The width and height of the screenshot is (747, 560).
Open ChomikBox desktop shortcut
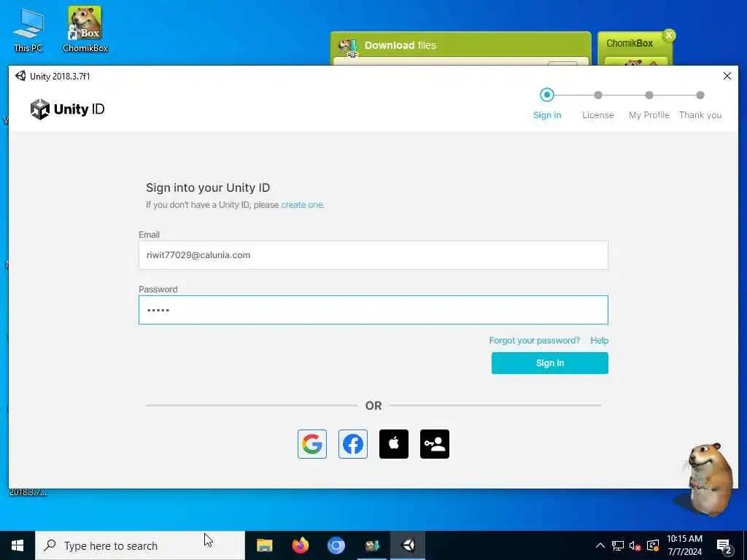(85, 29)
